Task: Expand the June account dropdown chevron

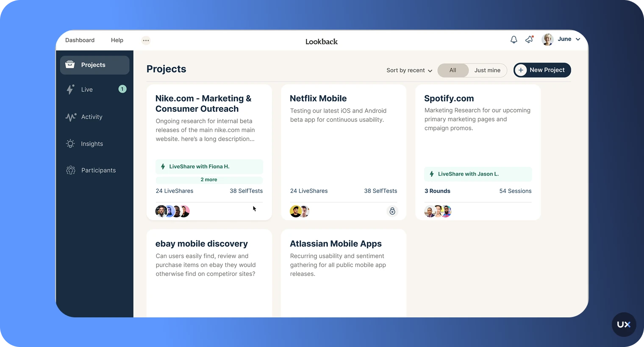Action: (578, 39)
